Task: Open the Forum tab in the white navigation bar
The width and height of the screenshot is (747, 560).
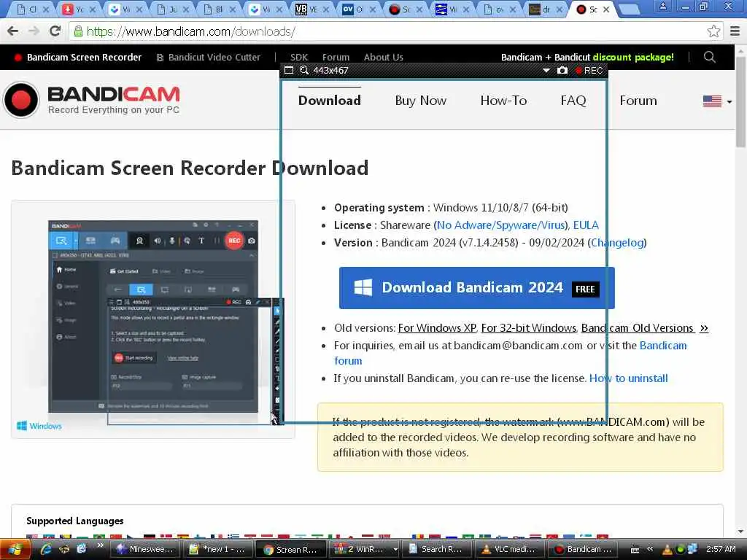Action: tap(638, 101)
